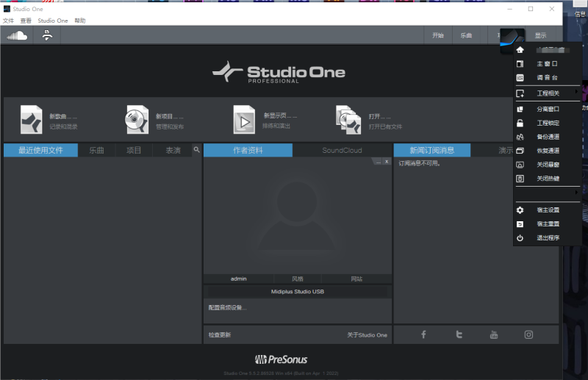The image size is (588, 380).
Task: Click the 关闭悬窗 icon
Action: coord(520,165)
